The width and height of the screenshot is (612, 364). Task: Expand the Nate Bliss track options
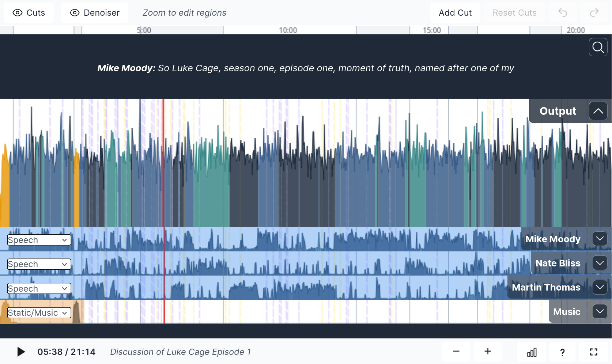click(600, 263)
